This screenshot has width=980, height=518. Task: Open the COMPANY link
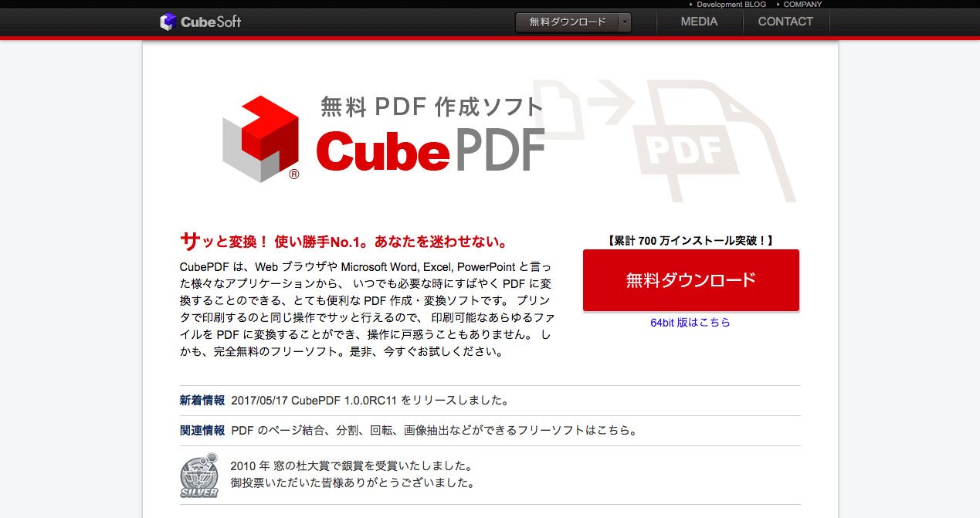pos(801,4)
